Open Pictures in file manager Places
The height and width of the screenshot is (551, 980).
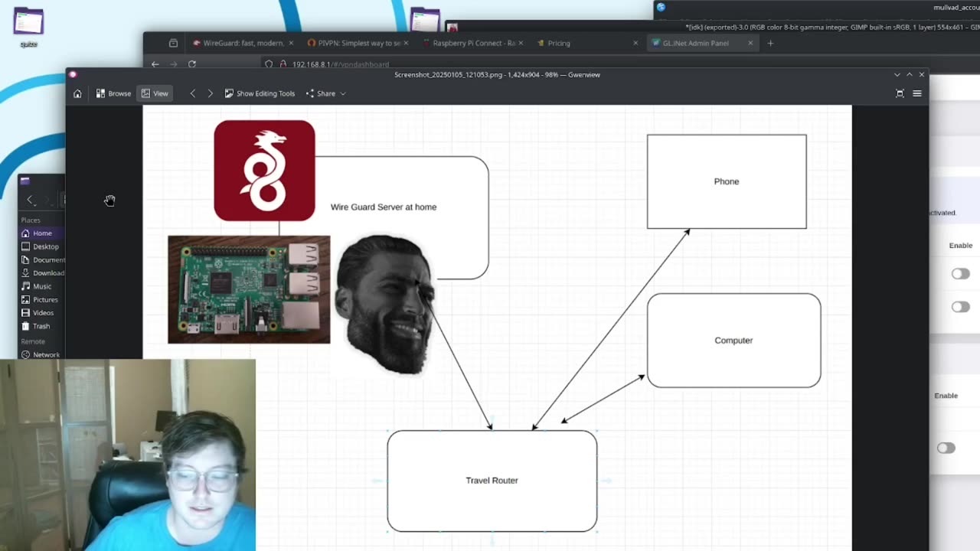(x=41, y=300)
